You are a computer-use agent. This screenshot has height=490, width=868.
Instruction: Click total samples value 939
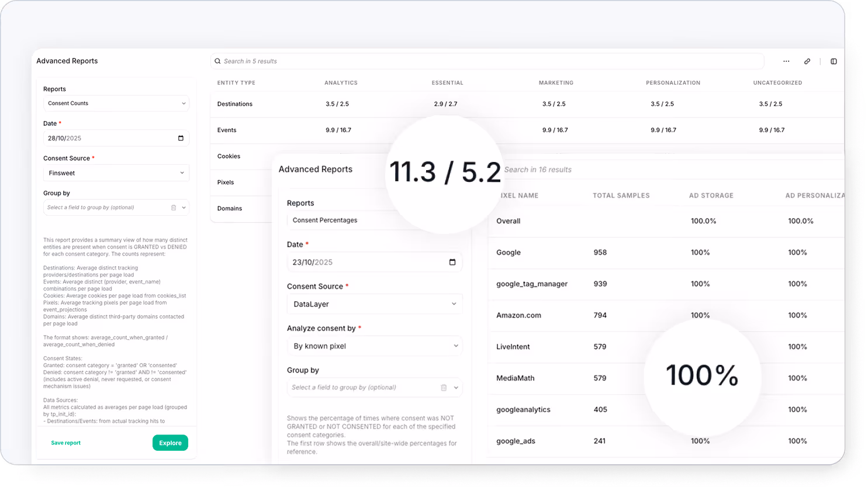600,284
